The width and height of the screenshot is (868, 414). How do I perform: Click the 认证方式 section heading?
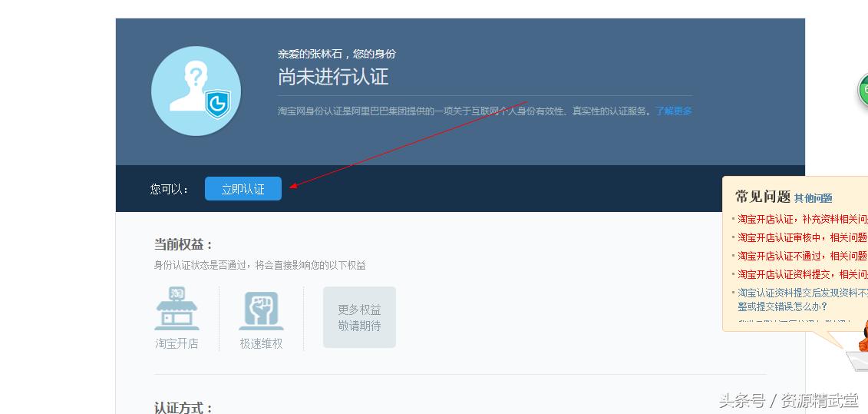(183, 409)
